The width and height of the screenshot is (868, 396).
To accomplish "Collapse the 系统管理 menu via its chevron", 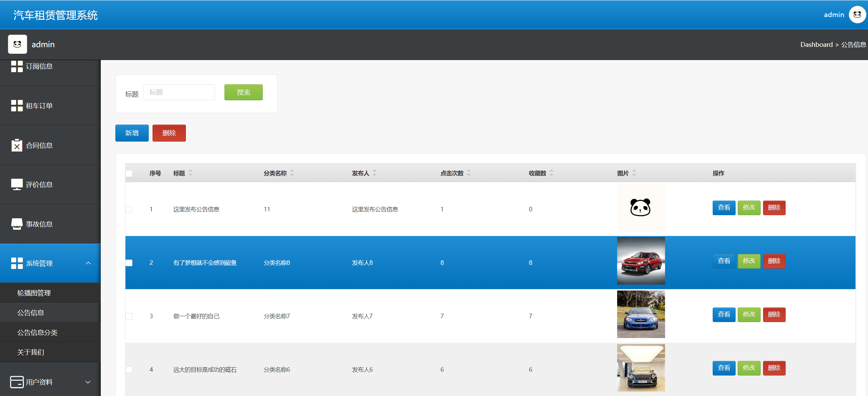I will tap(88, 263).
